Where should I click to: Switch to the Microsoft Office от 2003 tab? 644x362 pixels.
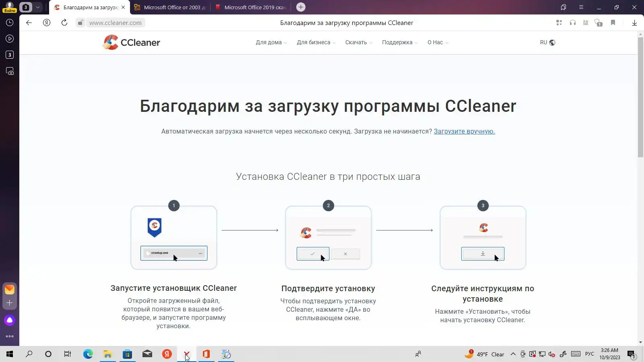(170, 7)
